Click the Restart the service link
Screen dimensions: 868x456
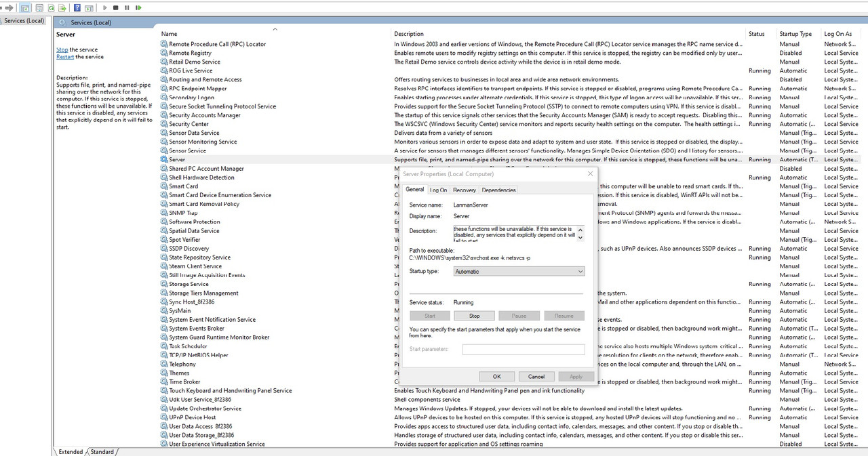[65, 57]
